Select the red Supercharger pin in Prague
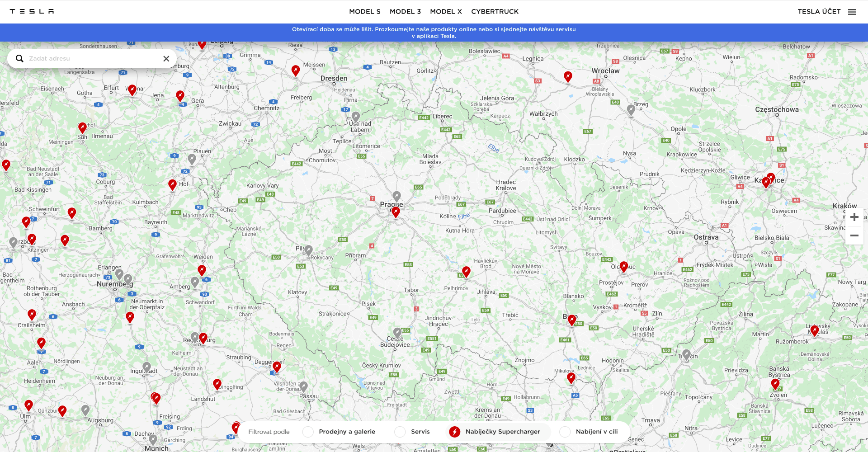868x452 pixels. coord(396,212)
